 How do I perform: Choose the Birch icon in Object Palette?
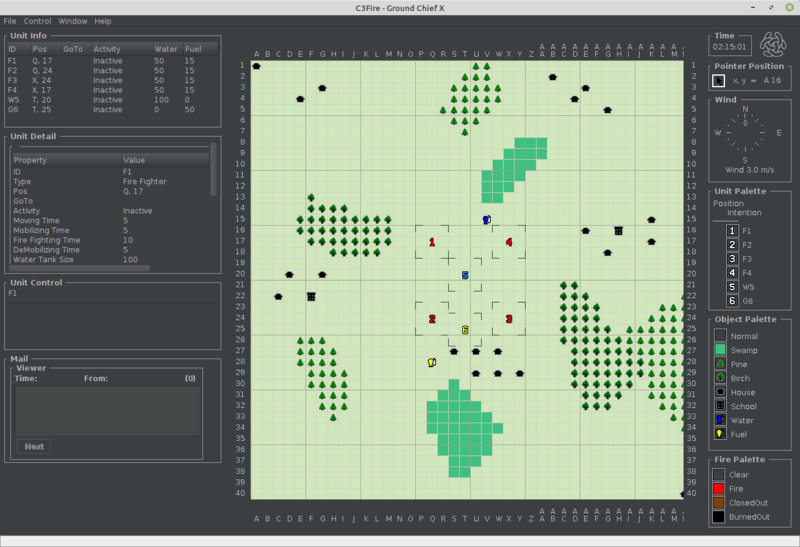point(720,378)
